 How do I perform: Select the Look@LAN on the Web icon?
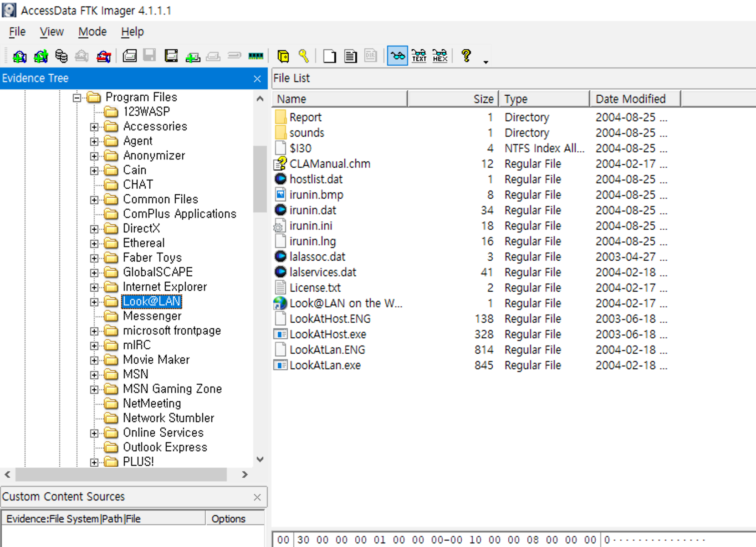tap(280, 303)
